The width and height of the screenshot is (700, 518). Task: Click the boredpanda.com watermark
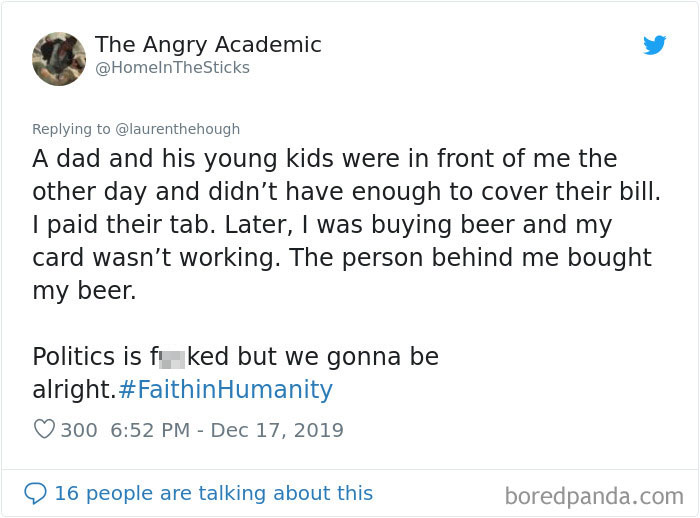point(593,495)
